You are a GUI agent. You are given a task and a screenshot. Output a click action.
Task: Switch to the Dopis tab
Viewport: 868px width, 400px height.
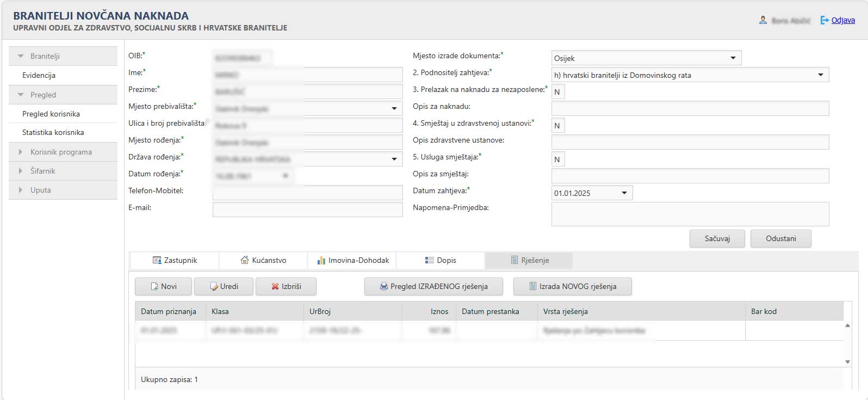[441, 261]
